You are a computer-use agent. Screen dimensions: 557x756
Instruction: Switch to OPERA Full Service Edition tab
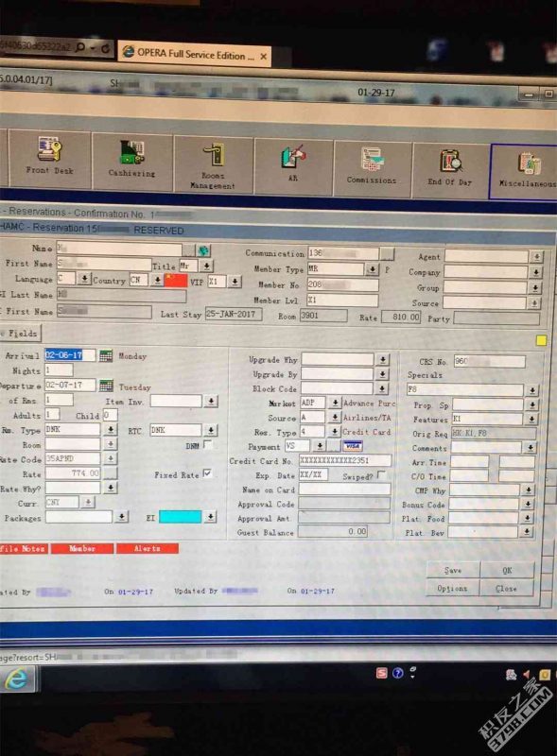tap(195, 55)
